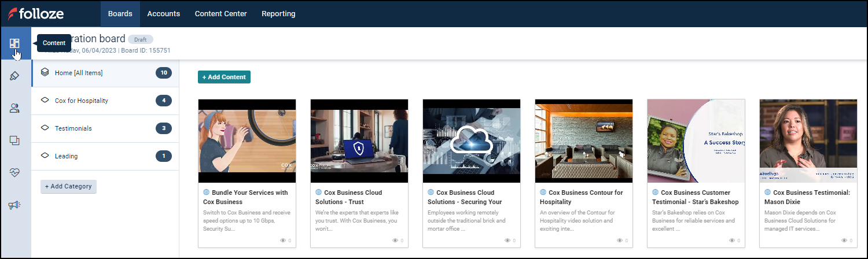Open Bundle Your Services video thumbnail
This screenshot has width=868, height=259.
(247, 141)
